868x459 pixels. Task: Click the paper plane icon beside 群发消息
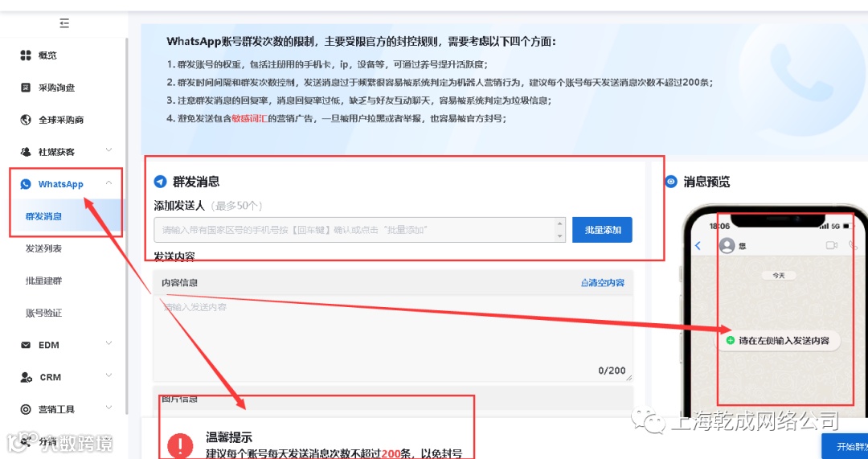(160, 181)
